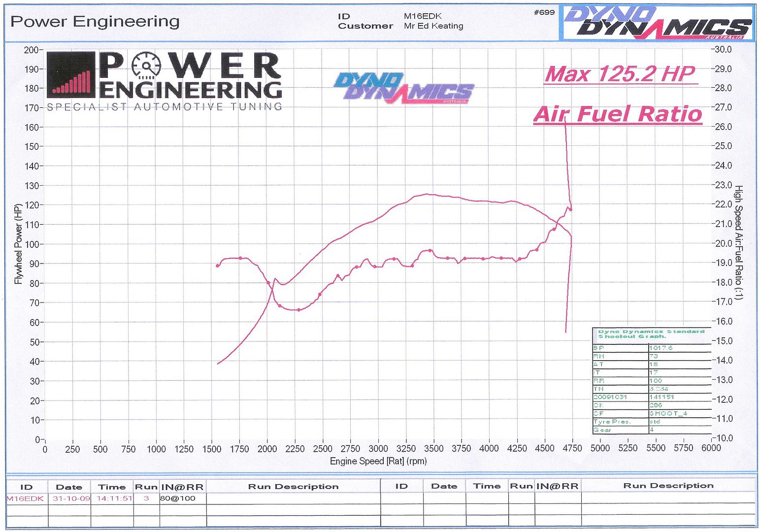
Task: Click the 'TN' row label in info box
Action: (598, 389)
